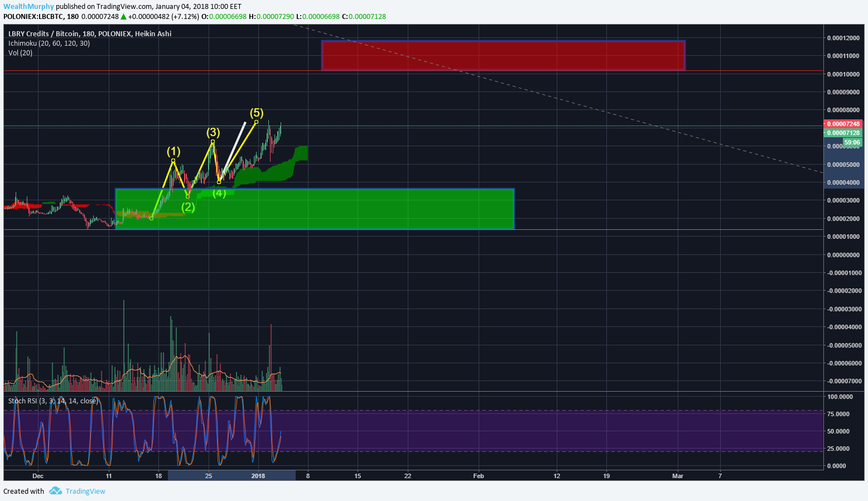Screen dimensions: 868x501
Task: Click the red 0.00007248 current price tag
Action: 843,124
